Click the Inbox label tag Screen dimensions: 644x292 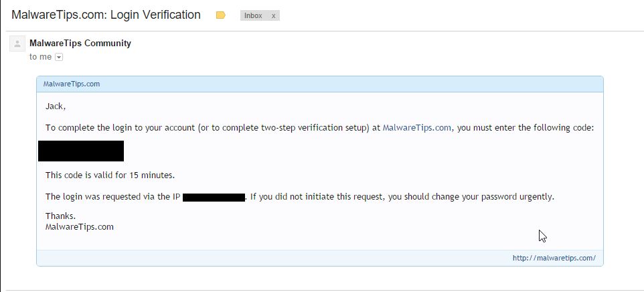(x=254, y=15)
